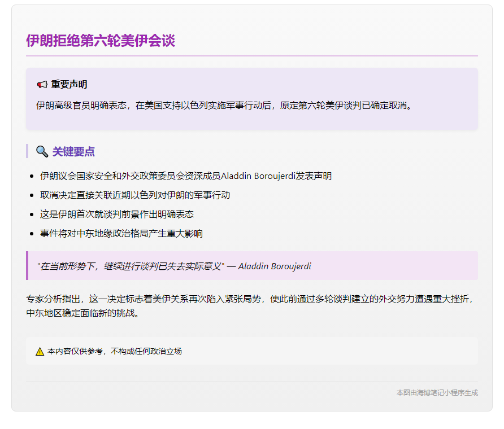
Task: Click the yellow warning triangle icon
Action: pyautogui.click(x=40, y=351)
